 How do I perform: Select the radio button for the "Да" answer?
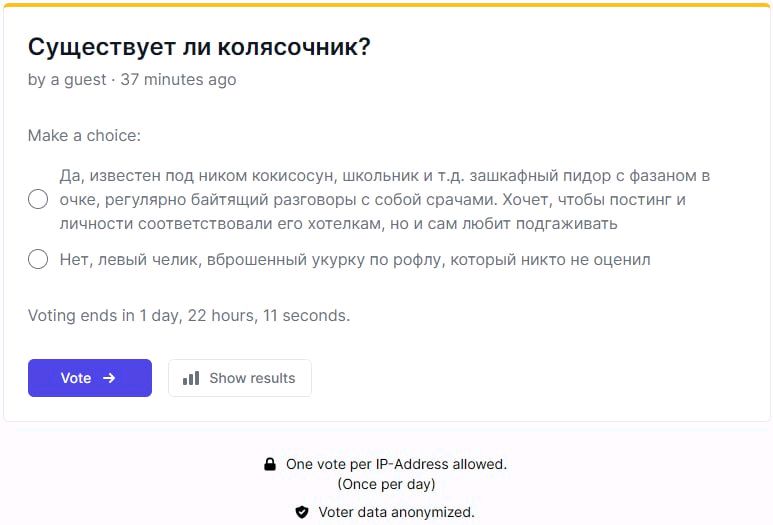point(38,199)
